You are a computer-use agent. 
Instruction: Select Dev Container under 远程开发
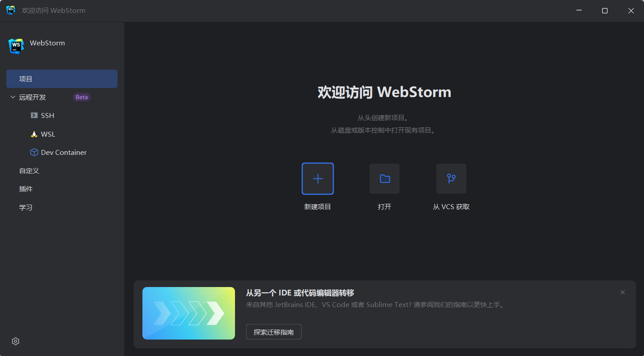click(64, 152)
